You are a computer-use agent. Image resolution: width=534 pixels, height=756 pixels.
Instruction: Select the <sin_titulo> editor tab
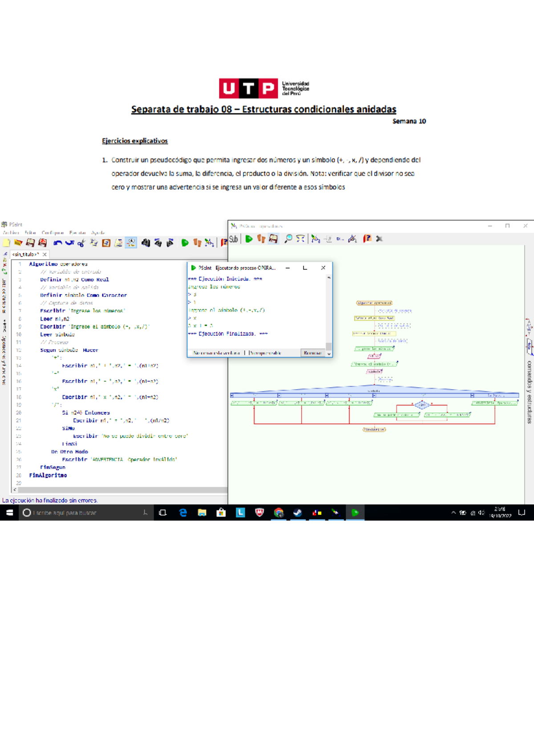(26, 254)
